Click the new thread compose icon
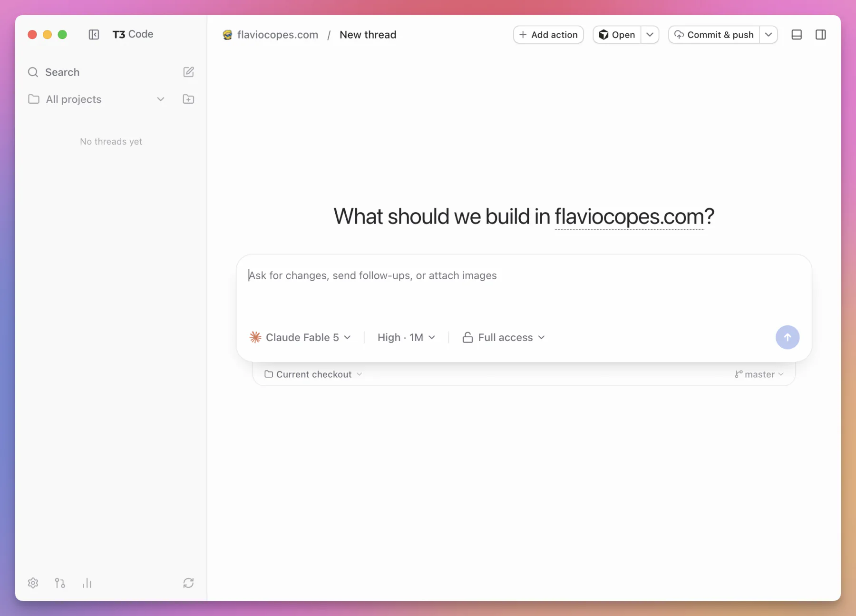Viewport: 856px width, 616px height. coord(188,72)
